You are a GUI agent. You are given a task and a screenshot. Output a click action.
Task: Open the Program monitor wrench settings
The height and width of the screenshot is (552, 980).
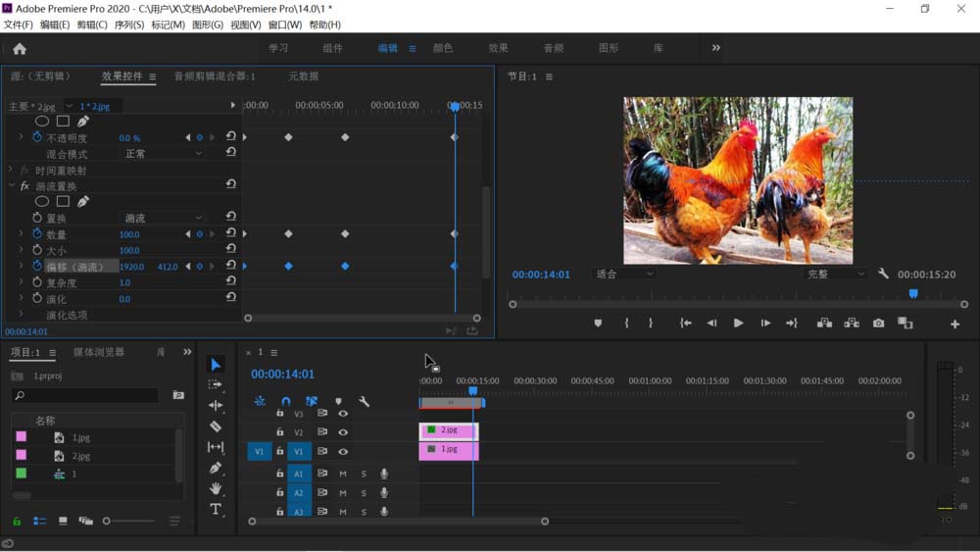pyautogui.click(x=883, y=275)
